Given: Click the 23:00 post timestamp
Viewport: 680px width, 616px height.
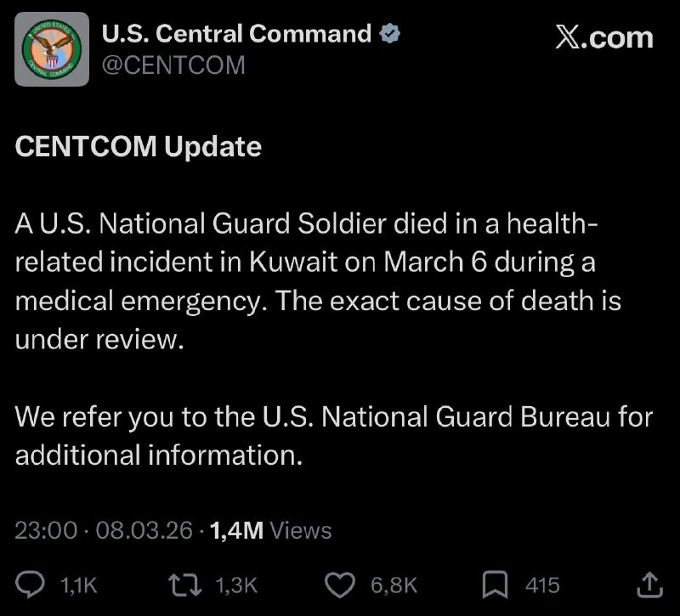Looking at the screenshot, I should pyautogui.click(x=47, y=531).
